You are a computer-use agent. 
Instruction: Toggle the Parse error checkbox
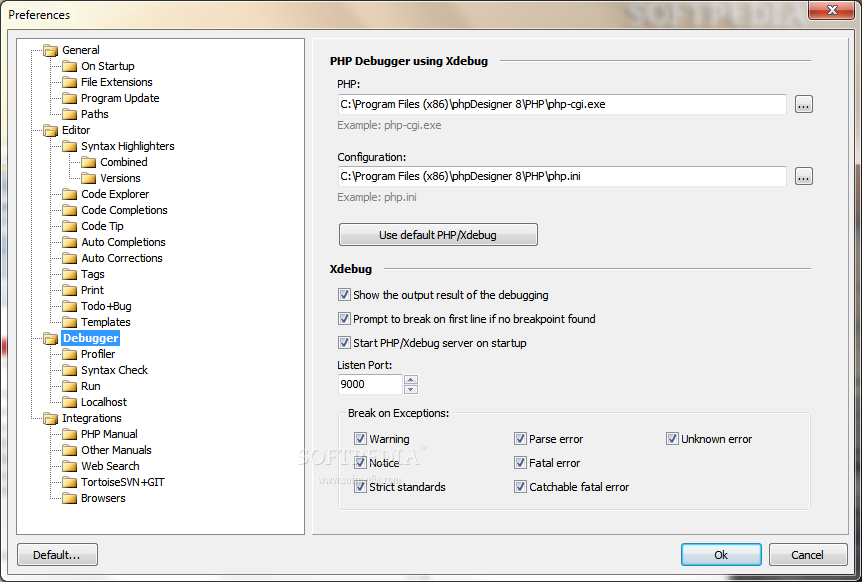click(520, 439)
